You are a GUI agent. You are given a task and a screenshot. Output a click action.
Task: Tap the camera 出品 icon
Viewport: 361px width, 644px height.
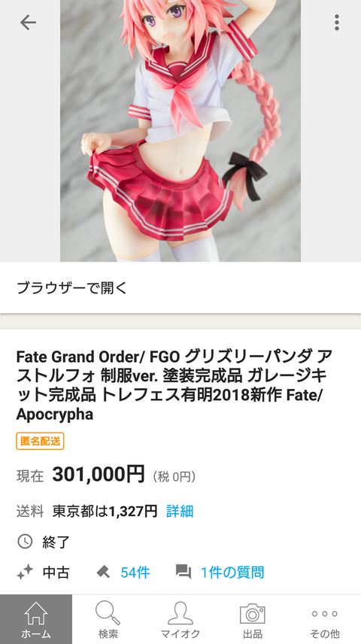252,614
